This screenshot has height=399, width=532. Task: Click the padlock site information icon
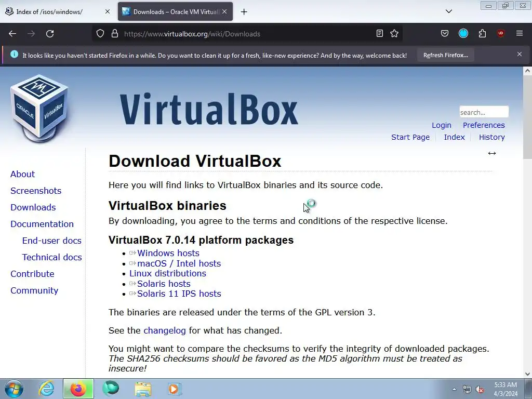pyautogui.click(x=115, y=34)
